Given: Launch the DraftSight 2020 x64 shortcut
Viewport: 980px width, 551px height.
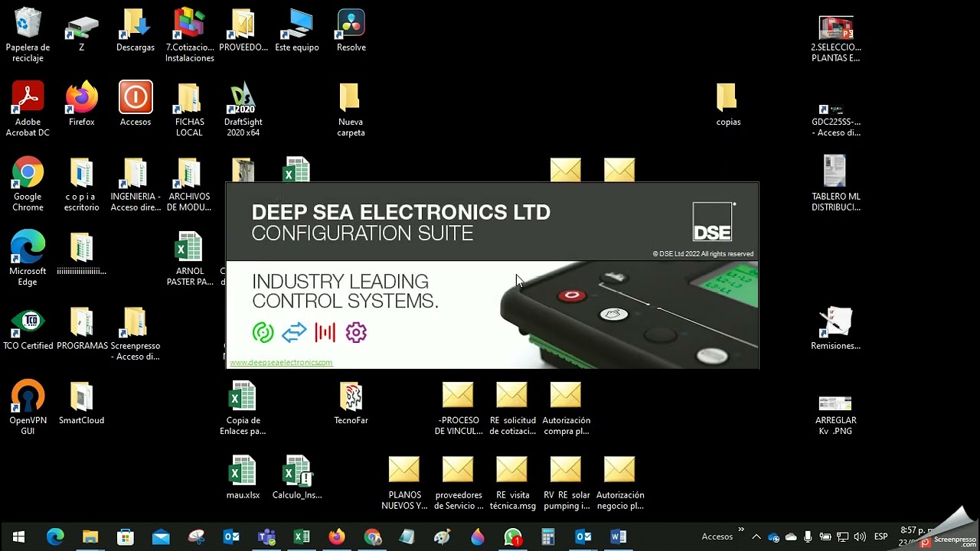Looking at the screenshot, I should (x=243, y=109).
